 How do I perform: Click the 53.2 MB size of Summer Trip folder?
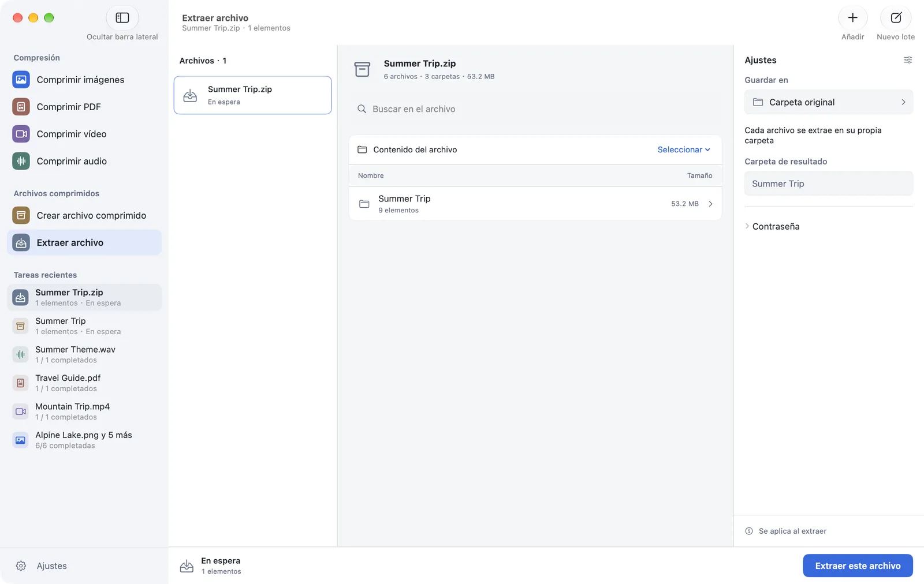click(685, 204)
